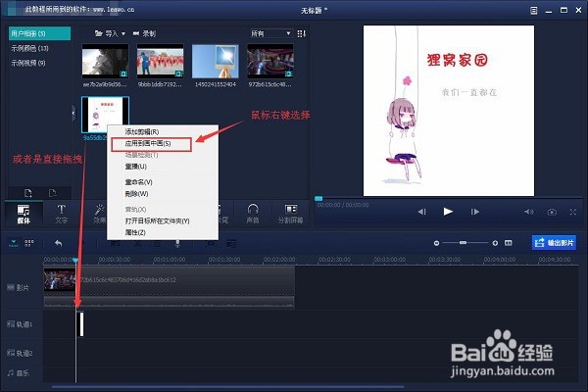Screen dimensions: 588x392
Task: Click the timeline zoom out minus icon
Action: (x=436, y=243)
